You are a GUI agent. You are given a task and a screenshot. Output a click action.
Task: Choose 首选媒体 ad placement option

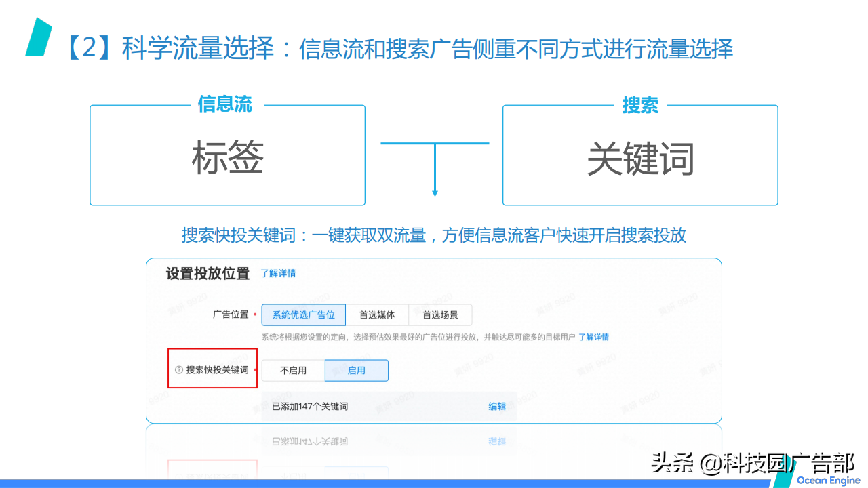click(377, 315)
